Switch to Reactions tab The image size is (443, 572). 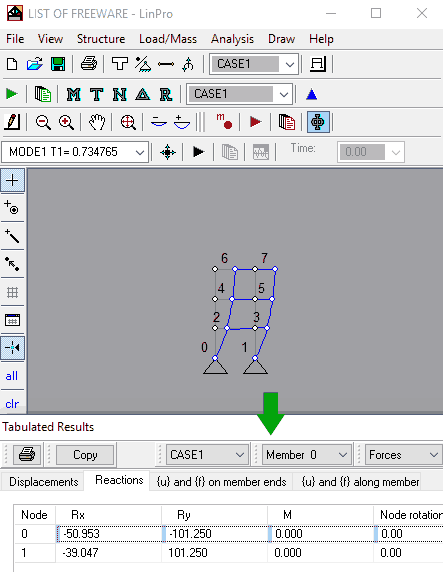click(x=119, y=480)
